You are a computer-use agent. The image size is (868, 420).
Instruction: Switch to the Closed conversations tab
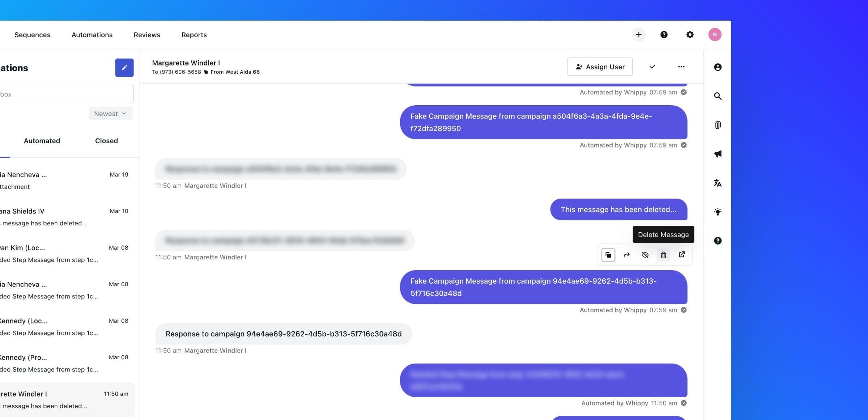click(106, 141)
